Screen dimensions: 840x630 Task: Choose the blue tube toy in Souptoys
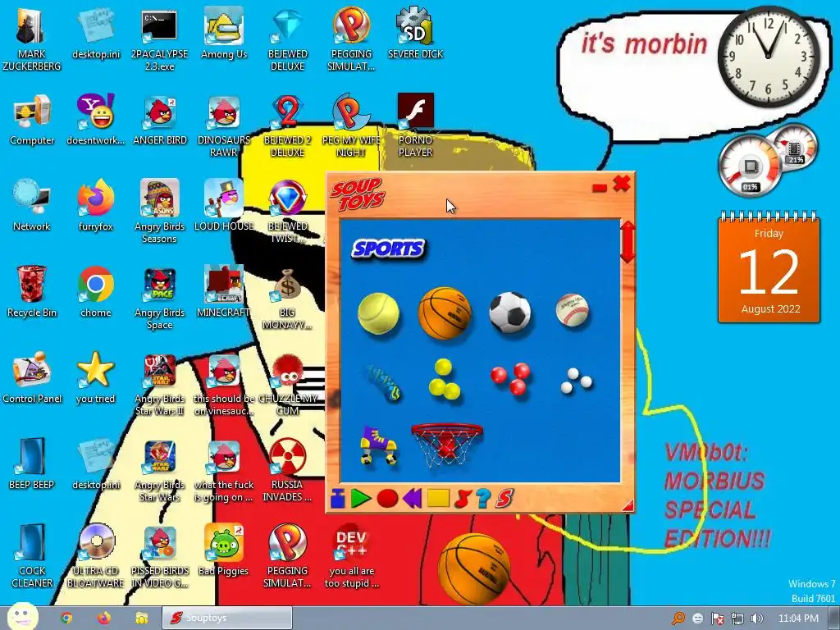pyautogui.click(x=384, y=382)
